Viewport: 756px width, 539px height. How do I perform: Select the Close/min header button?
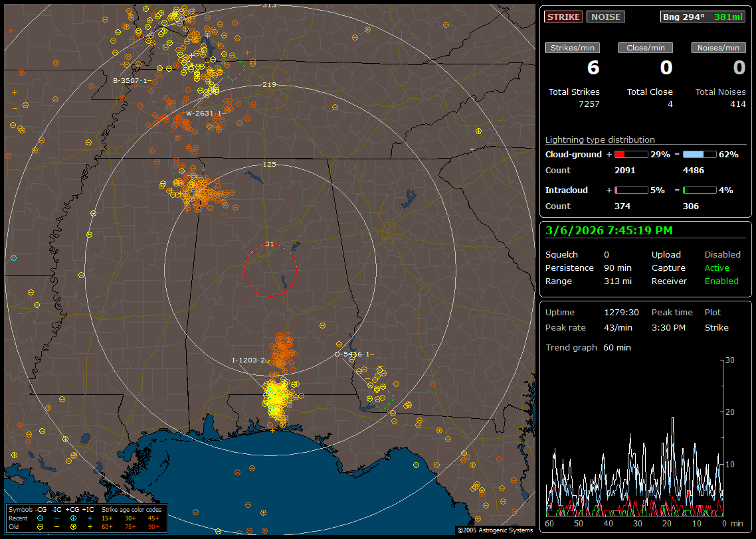646,48
